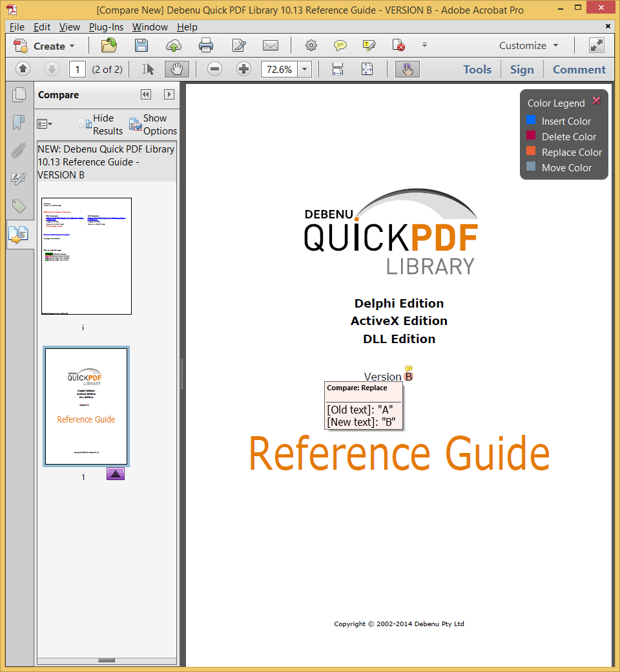
Task: Click the NEW: Debenu Quick PDF Library header
Action: 107,162
